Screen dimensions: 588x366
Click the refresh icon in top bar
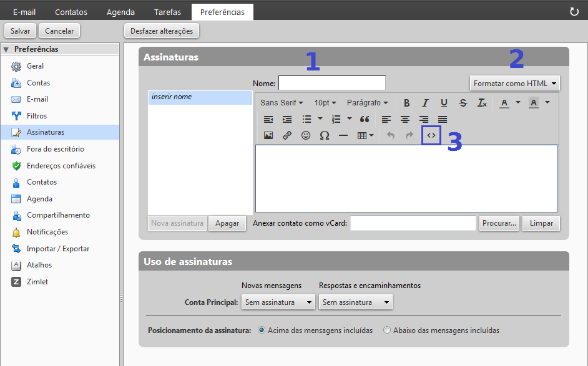(x=574, y=12)
